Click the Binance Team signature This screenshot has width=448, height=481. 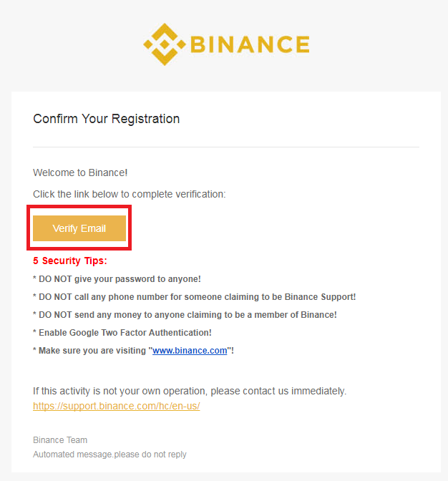tap(60, 440)
